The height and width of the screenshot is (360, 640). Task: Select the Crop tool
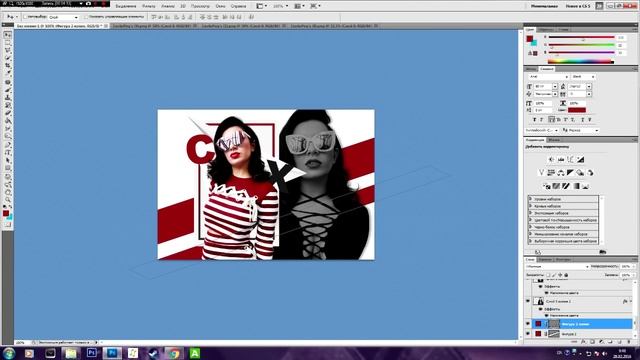click(7, 66)
